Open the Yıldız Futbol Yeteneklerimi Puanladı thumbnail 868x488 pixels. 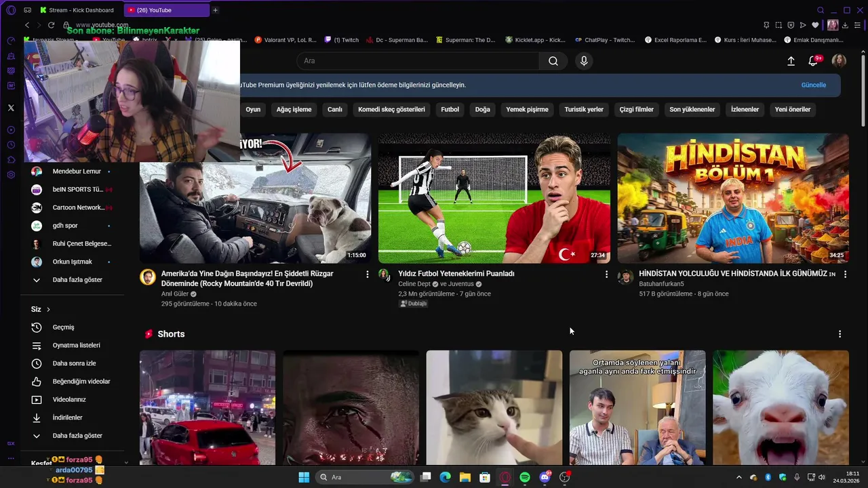pyautogui.click(x=494, y=198)
